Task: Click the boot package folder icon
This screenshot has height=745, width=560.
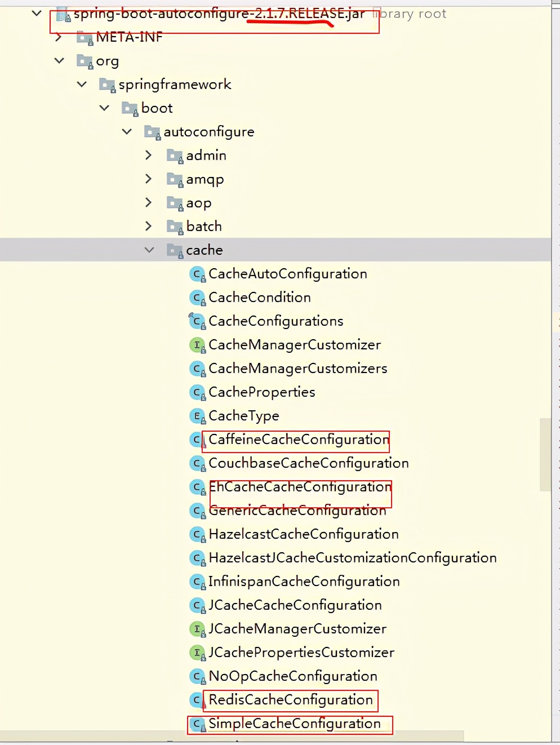Action: coord(130,109)
